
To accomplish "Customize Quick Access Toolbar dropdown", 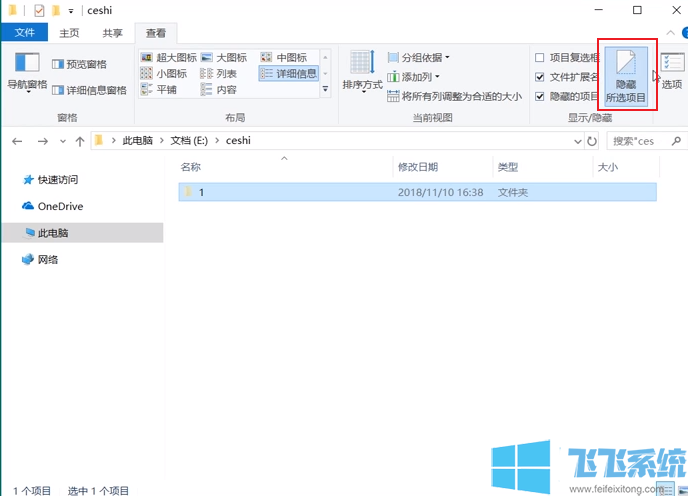I will [71, 11].
